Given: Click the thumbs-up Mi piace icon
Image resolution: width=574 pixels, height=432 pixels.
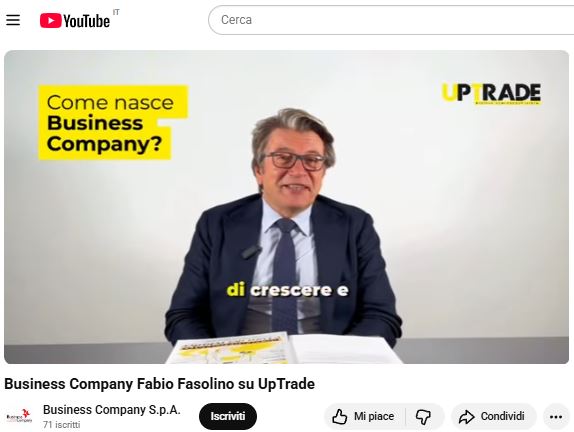Looking at the screenshot, I should [340, 417].
